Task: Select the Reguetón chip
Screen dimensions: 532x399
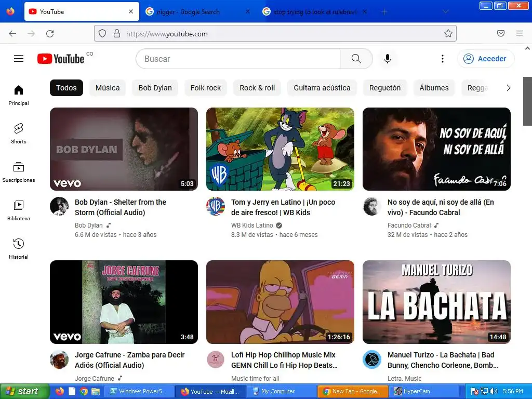Action: [x=385, y=88]
